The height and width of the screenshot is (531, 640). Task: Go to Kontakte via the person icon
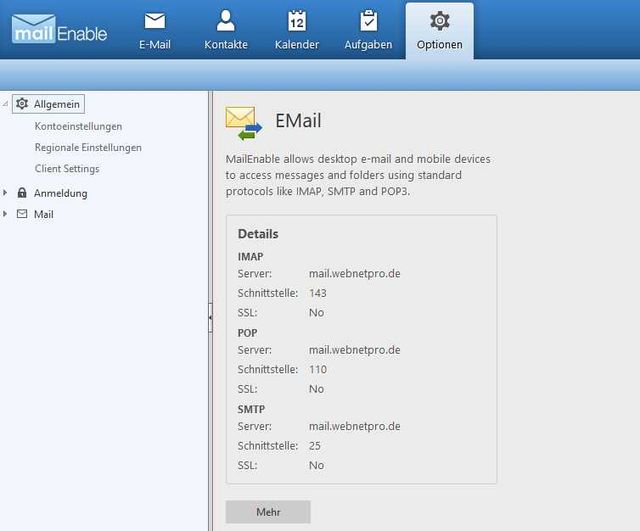point(226,21)
